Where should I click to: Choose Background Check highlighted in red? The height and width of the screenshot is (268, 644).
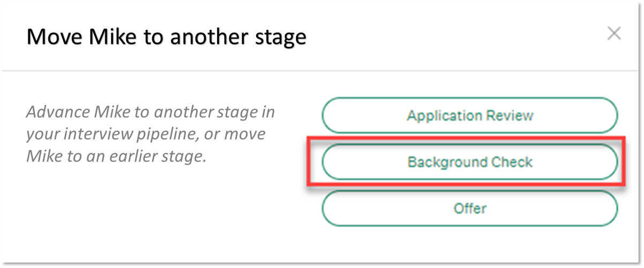pos(469,162)
